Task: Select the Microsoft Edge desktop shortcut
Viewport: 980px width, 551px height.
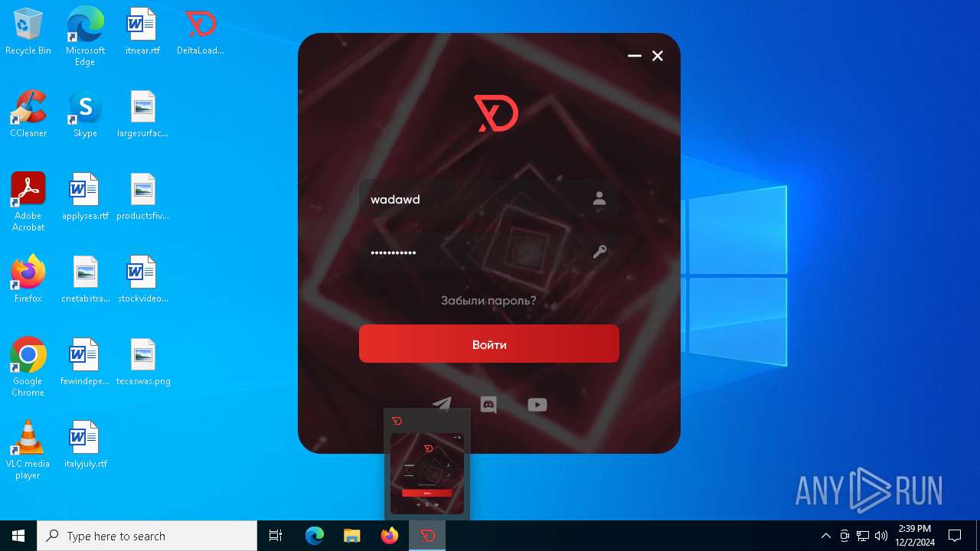Action: [x=85, y=37]
